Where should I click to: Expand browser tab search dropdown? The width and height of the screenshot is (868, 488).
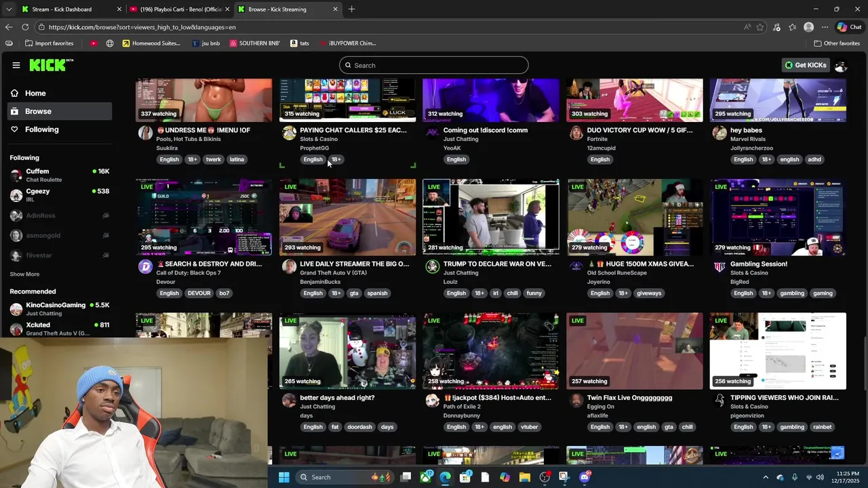[x=8, y=9]
